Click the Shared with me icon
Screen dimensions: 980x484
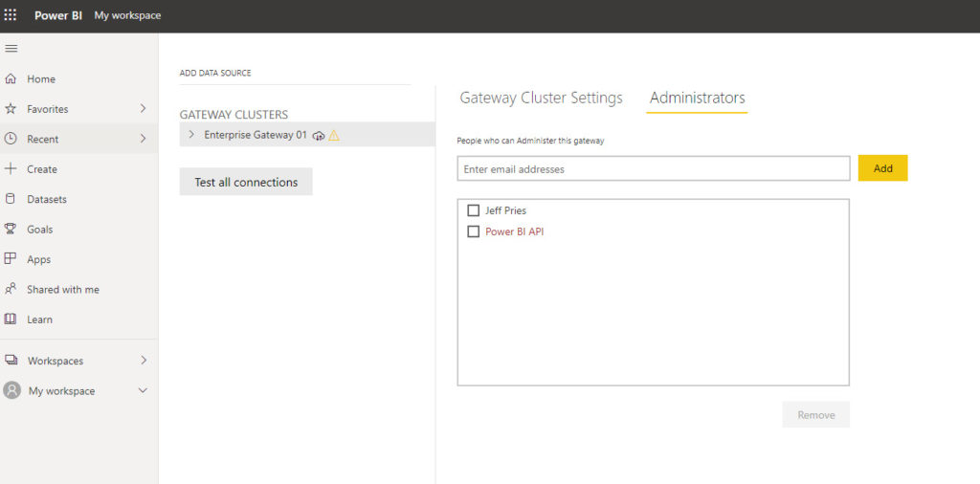11,289
